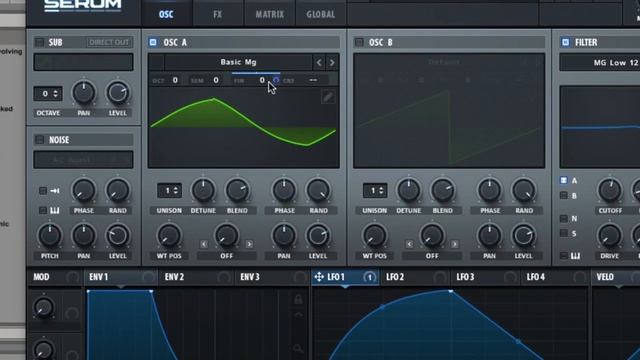Adjust the OSC A detune knob
Viewport: 640px width, 360px height.
[x=203, y=191]
